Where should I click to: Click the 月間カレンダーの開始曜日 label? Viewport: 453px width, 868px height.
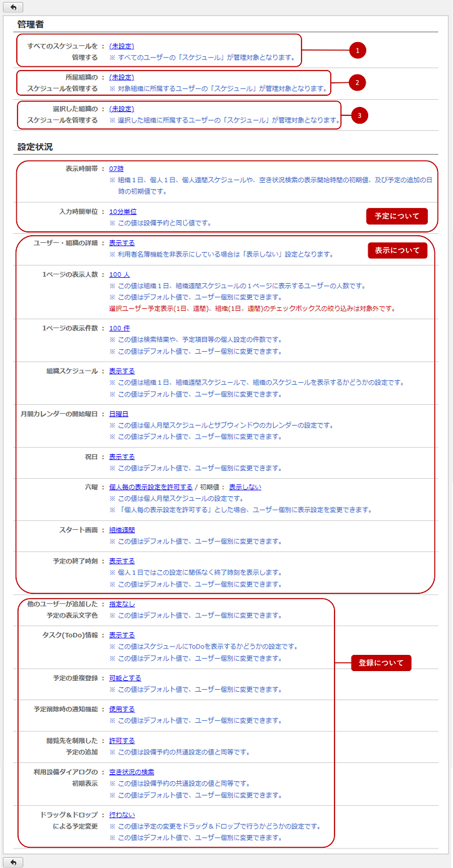pyautogui.click(x=59, y=413)
